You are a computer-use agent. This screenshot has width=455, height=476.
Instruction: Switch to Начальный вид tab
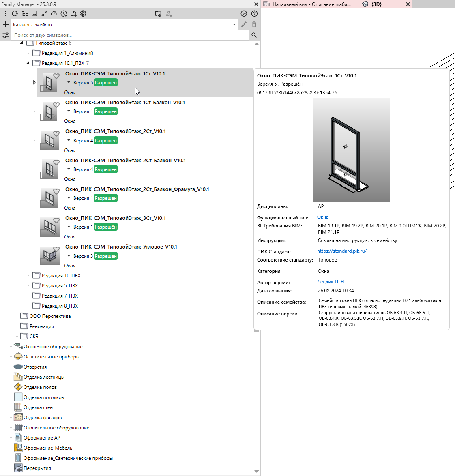click(x=311, y=4)
